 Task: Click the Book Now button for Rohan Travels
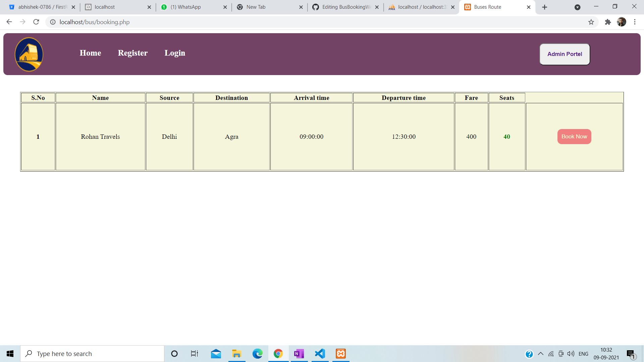(x=574, y=136)
